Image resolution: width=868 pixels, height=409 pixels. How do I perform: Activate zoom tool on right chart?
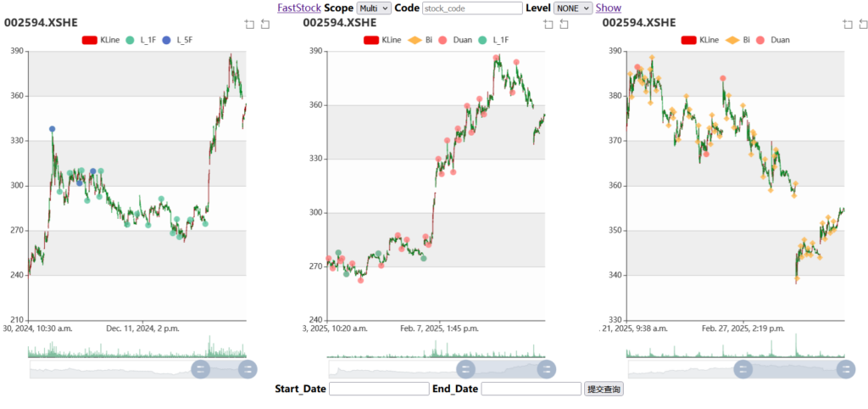pyautogui.click(x=847, y=24)
